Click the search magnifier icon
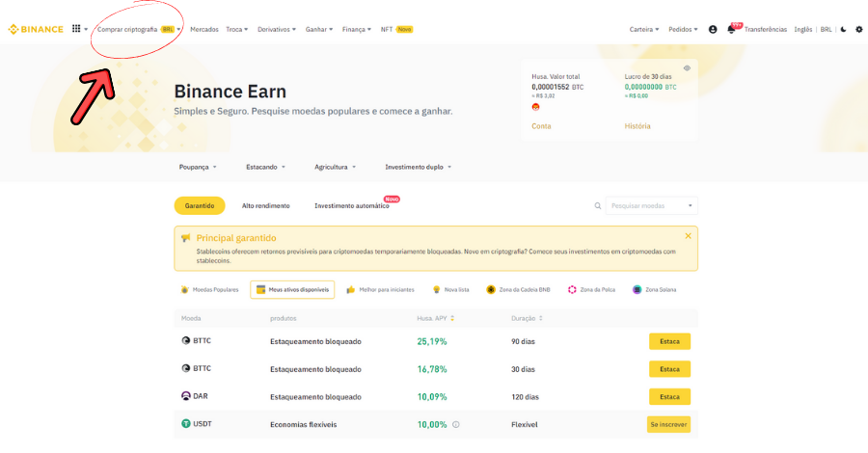This screenshot has width=868, height=453. (x=598, y=205)
